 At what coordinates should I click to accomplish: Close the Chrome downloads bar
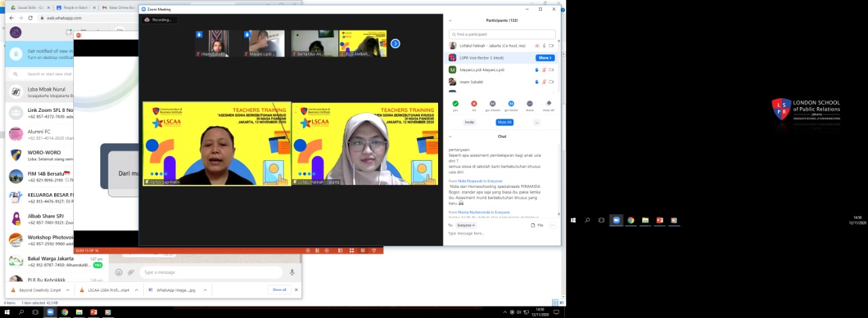point(296,290)
